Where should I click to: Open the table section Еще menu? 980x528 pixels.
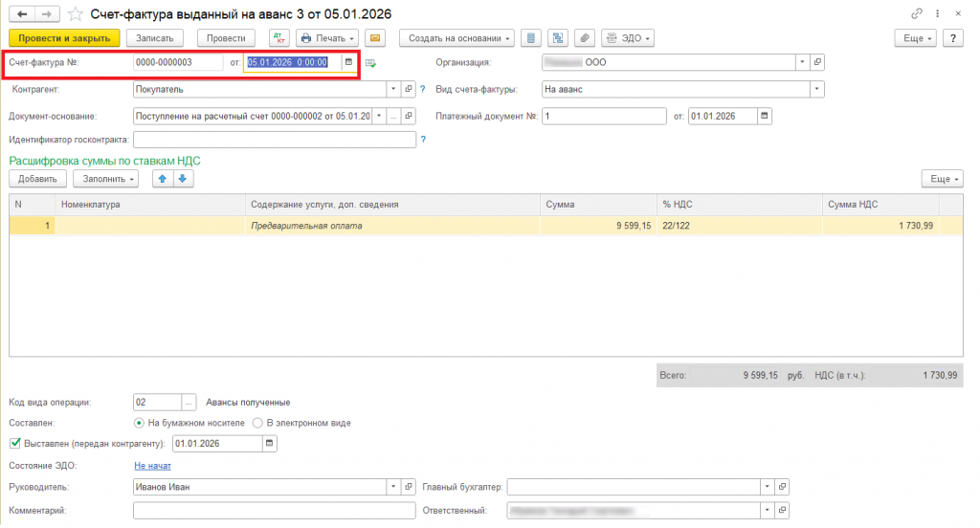[943, 179]
